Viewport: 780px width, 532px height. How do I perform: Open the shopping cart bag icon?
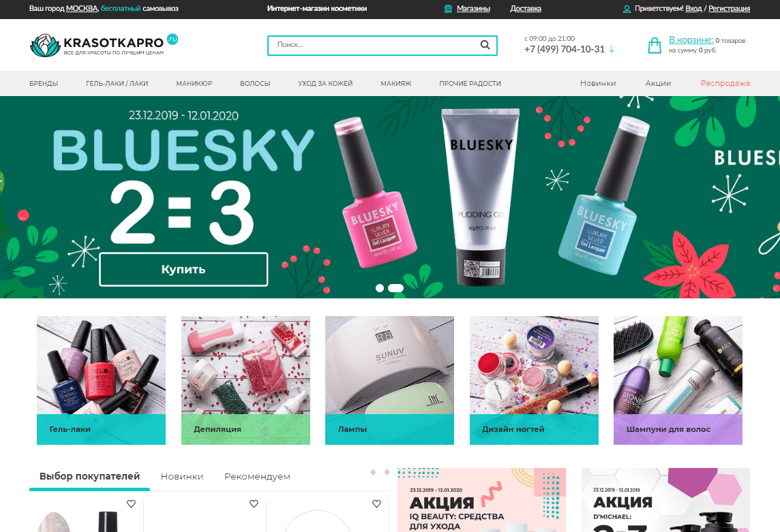(655, 45)
